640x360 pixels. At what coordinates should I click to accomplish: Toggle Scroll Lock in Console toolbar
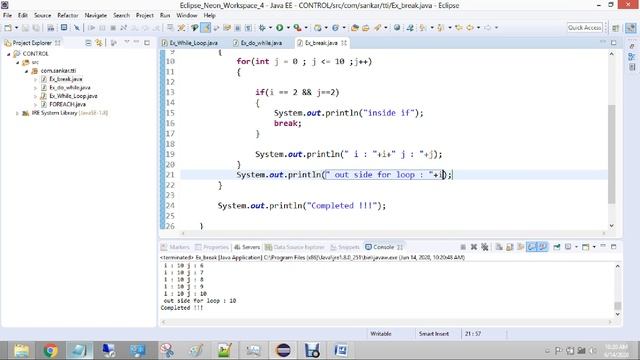coord(509,247)
